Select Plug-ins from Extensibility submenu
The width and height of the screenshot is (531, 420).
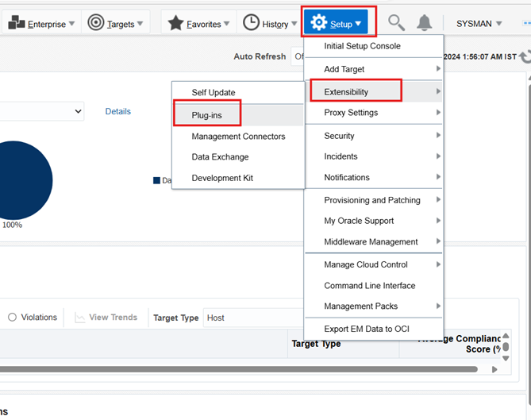point(206,115)
